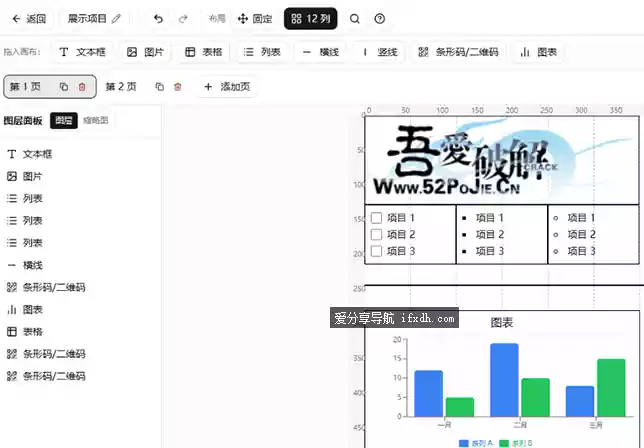Switch layout to 固定 mode
This screenshot has height=448, width=644.
(255, 19)
